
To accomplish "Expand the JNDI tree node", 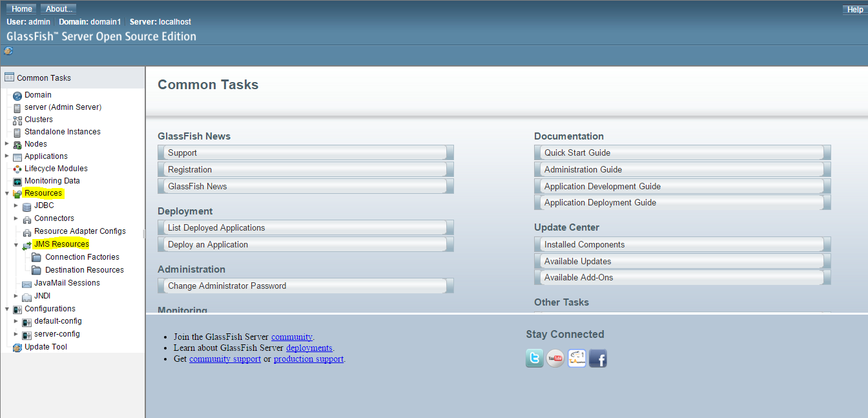I will [16, 296].
